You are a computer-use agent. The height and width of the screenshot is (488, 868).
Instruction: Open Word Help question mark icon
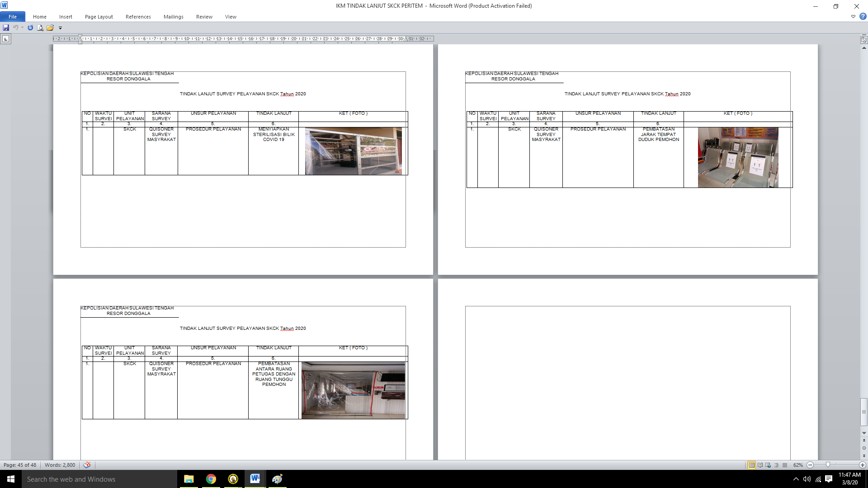coord(863,16)
